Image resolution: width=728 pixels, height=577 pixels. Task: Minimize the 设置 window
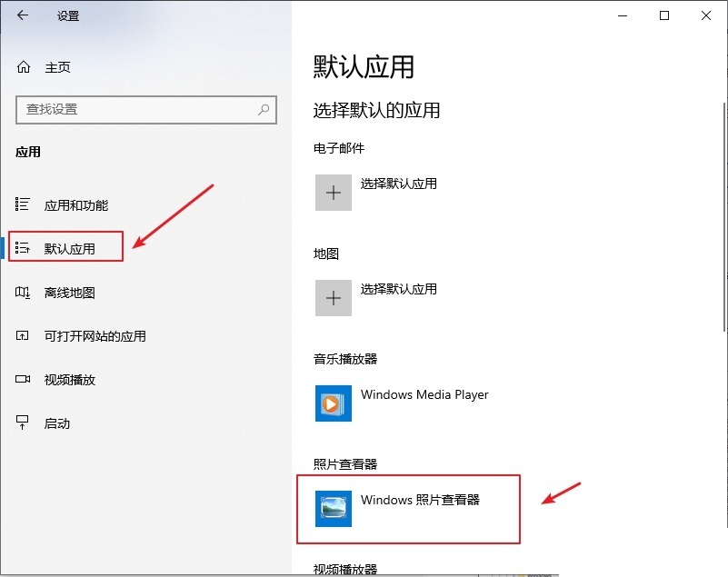pos(623,15)
